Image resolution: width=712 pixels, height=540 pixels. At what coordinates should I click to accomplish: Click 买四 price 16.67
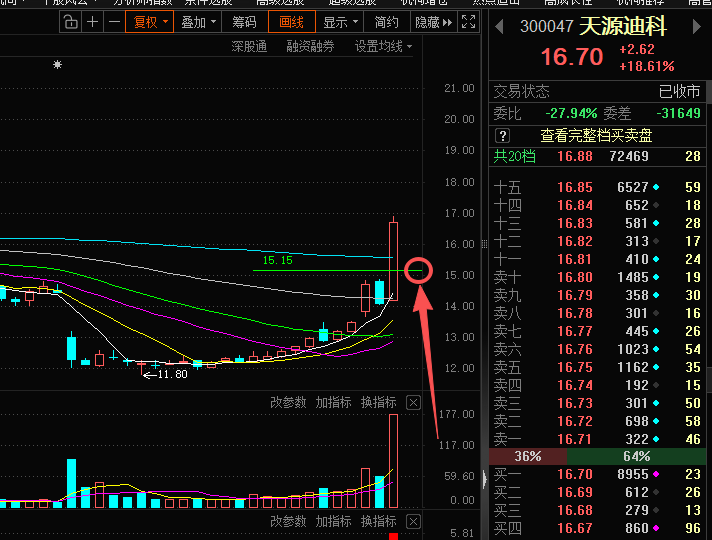coord(575,528)
